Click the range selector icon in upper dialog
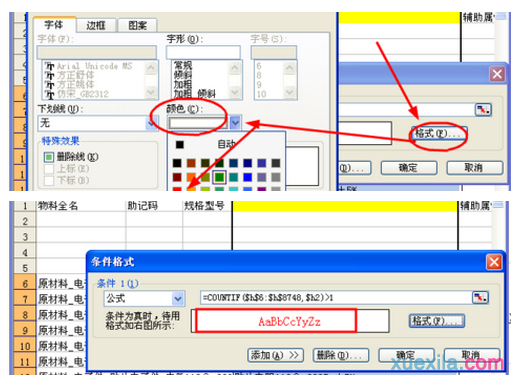 (483, 110)
